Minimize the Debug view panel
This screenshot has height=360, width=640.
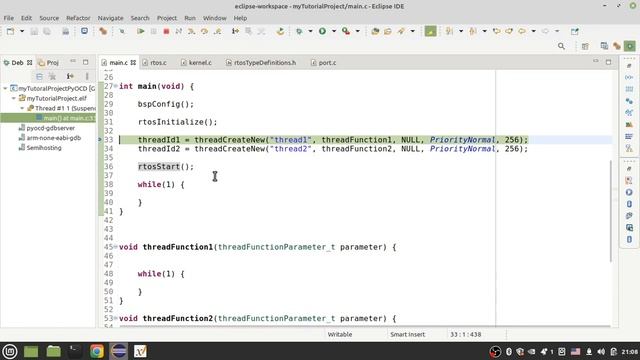[73, 62]
